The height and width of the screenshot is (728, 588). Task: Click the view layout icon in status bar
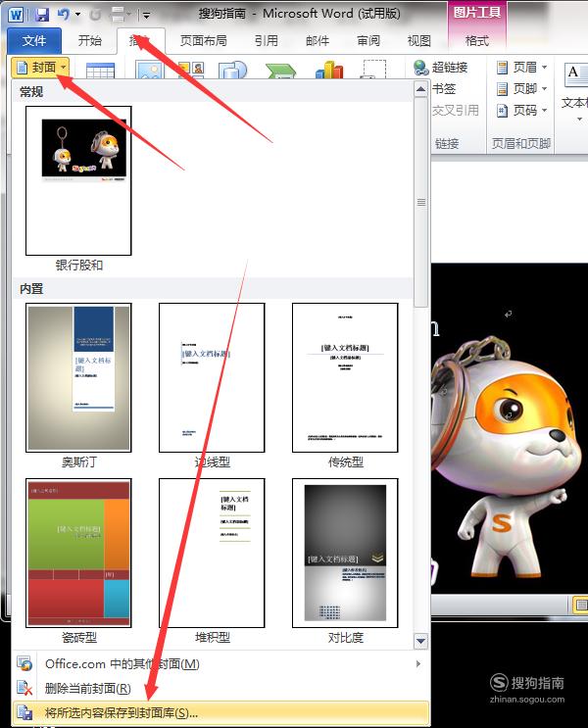(x=580, y=605)
